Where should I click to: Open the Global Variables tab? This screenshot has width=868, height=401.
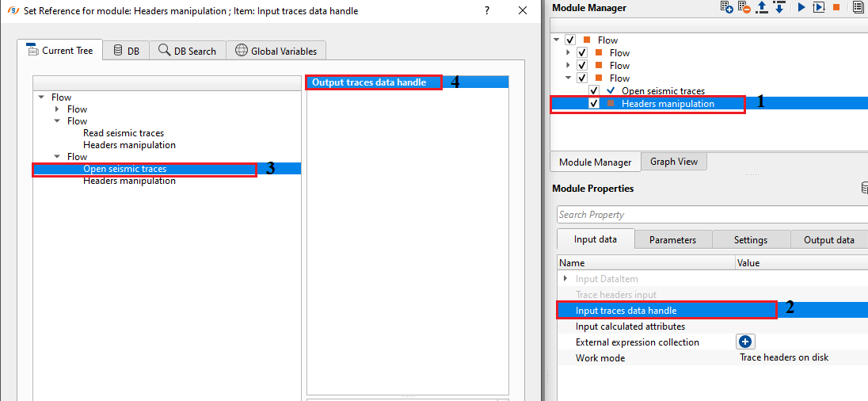[x=276, y=51]
